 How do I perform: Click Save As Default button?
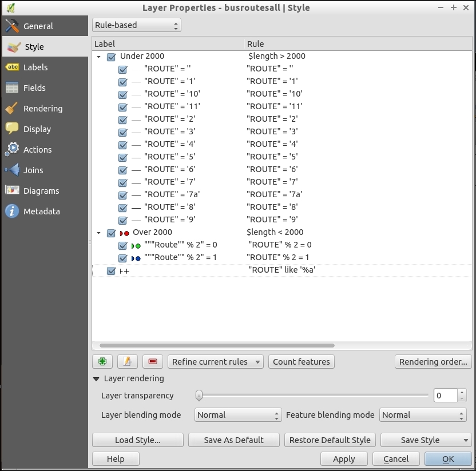click(x=234, y=440)
